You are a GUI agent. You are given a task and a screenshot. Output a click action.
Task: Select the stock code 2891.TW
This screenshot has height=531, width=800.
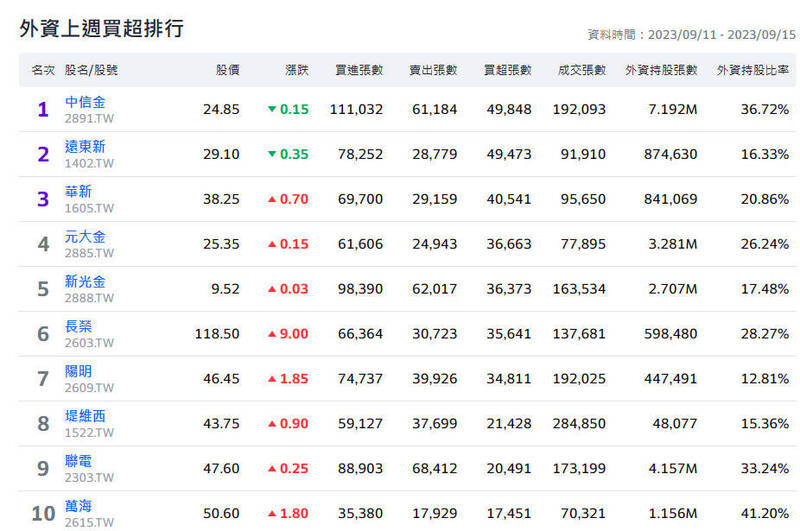click(x=89, y=118)
